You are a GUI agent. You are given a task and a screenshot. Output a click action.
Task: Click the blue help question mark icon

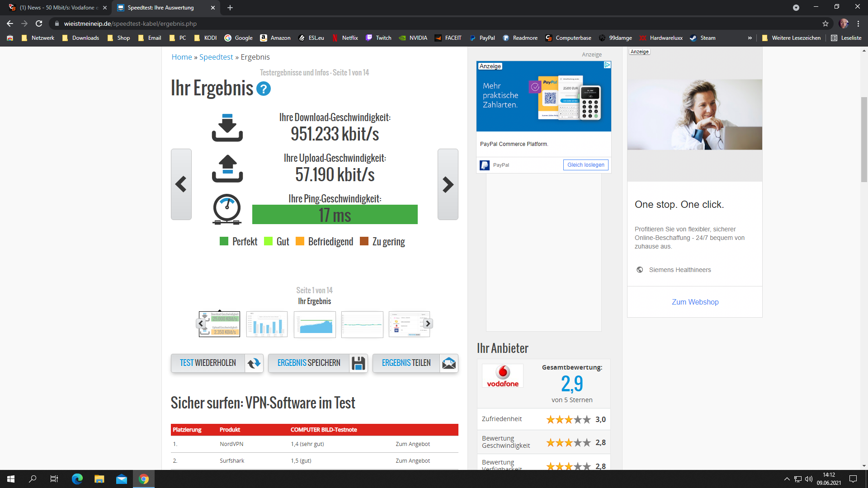(x=264, y=89)
